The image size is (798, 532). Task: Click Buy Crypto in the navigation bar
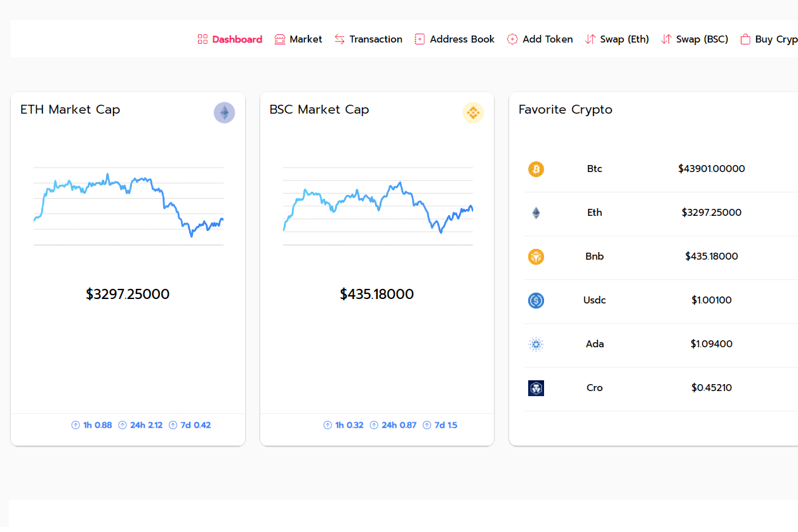pyautogui.click(x=769, y=39)
